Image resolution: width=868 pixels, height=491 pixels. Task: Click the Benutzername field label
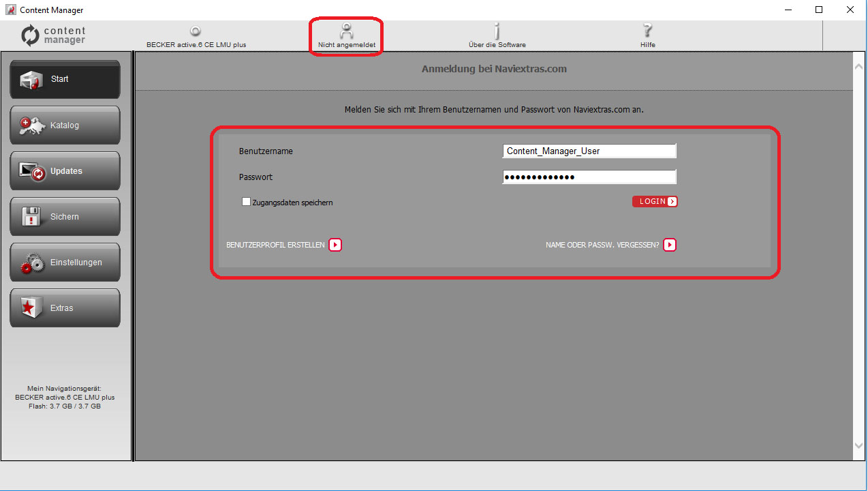pyautogui.click(x=266, y=151)
